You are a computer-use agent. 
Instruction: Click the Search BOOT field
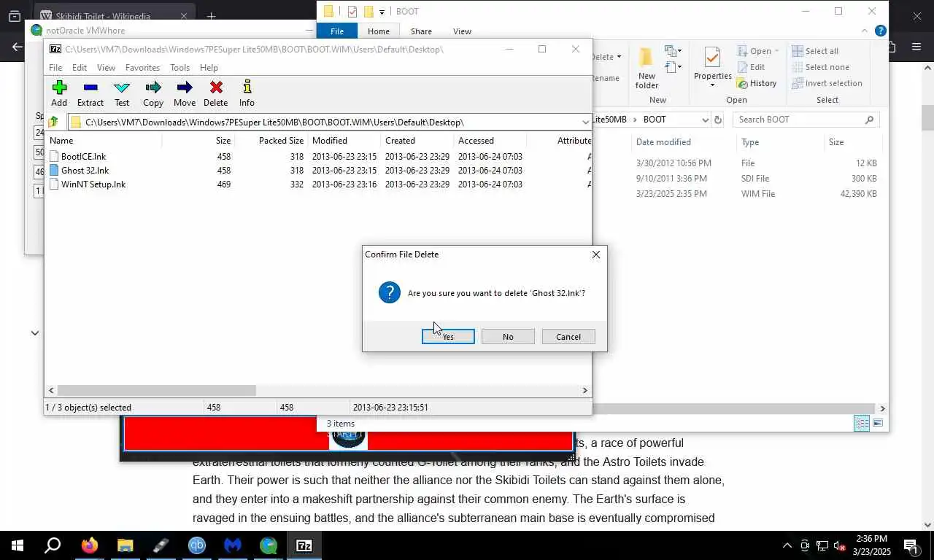805,120
